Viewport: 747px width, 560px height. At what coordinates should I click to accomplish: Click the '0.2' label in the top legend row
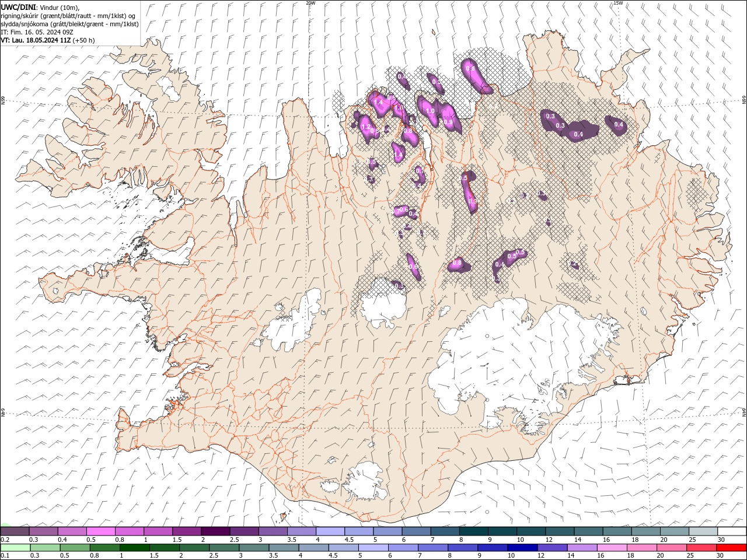[5, 540]
